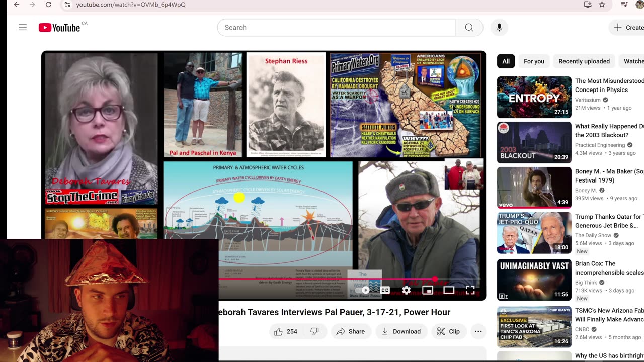Switch the video to miniplayer
The width and height of the screenshot is (644, 362).
428,290
